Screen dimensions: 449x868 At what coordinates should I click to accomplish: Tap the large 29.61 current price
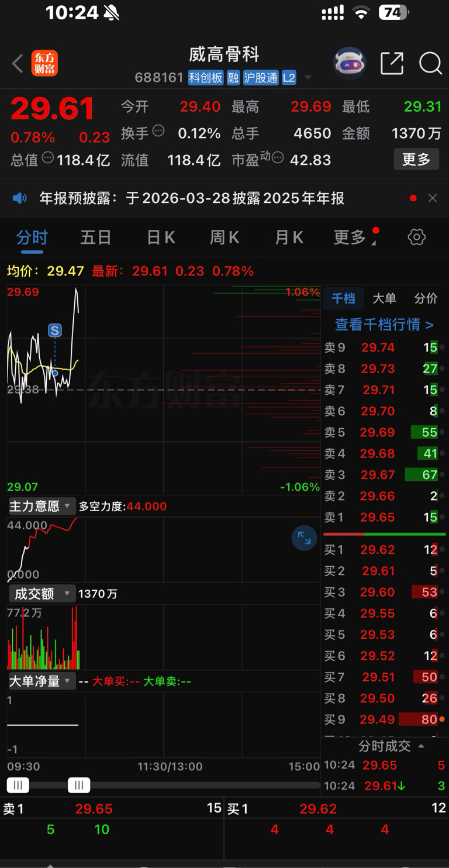[53, 109]
